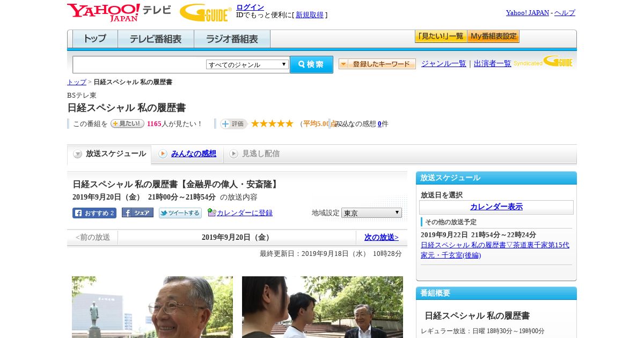Open the My番組表設定 button

click(493, 36)
